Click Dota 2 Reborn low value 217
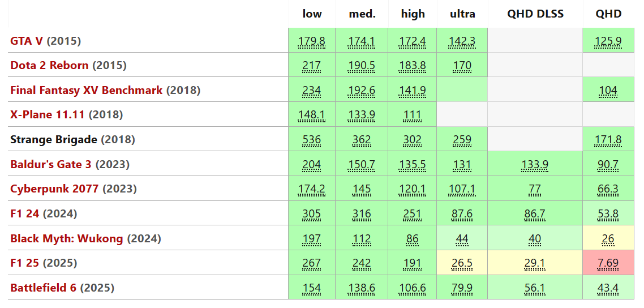 coord(312,66)
